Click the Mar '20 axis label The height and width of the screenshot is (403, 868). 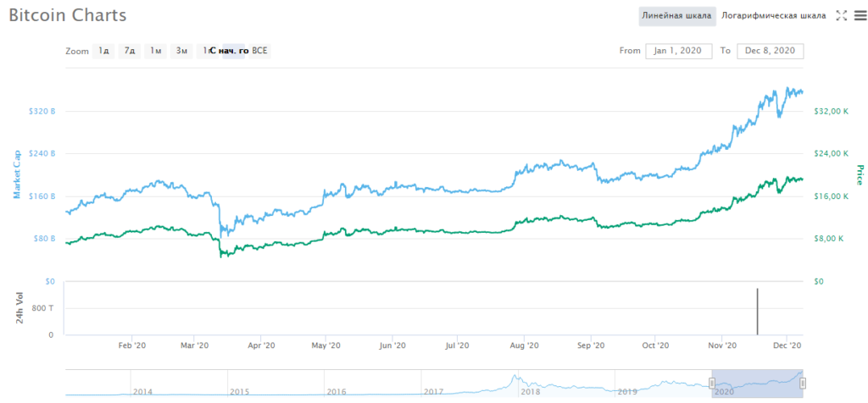coord(194,345)
